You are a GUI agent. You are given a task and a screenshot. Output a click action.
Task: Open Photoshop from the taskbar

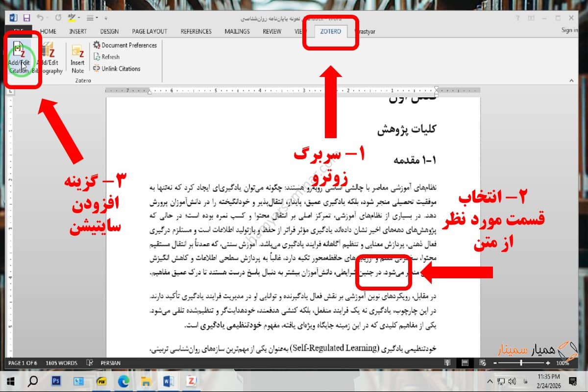click(56, 381)
